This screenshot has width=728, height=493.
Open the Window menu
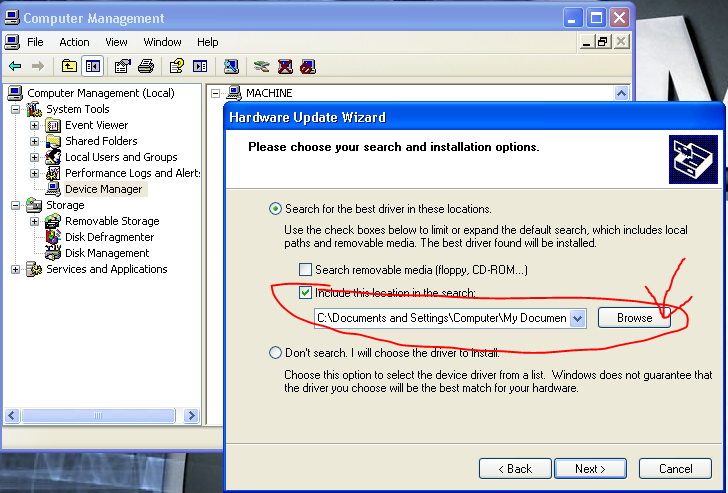pyautogui.click(x=162, y=42)
